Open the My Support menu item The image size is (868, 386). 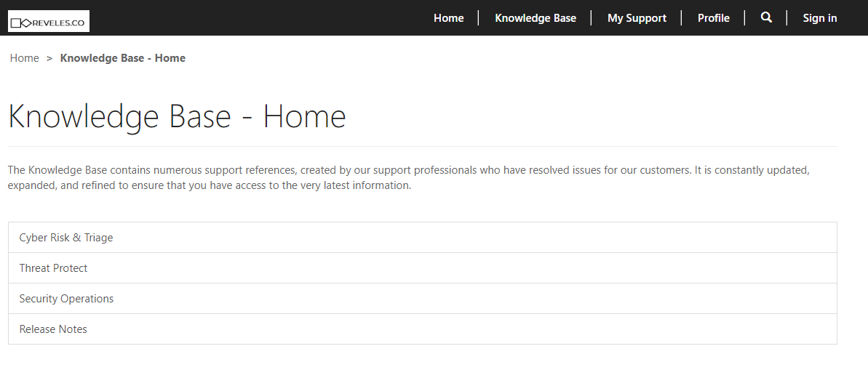(637, 18)
